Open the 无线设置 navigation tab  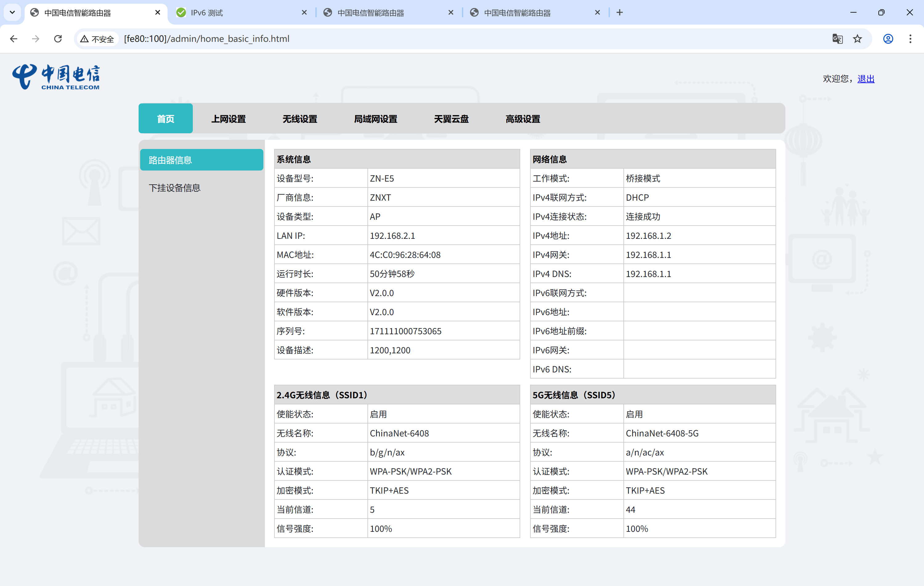coord(300,119)
